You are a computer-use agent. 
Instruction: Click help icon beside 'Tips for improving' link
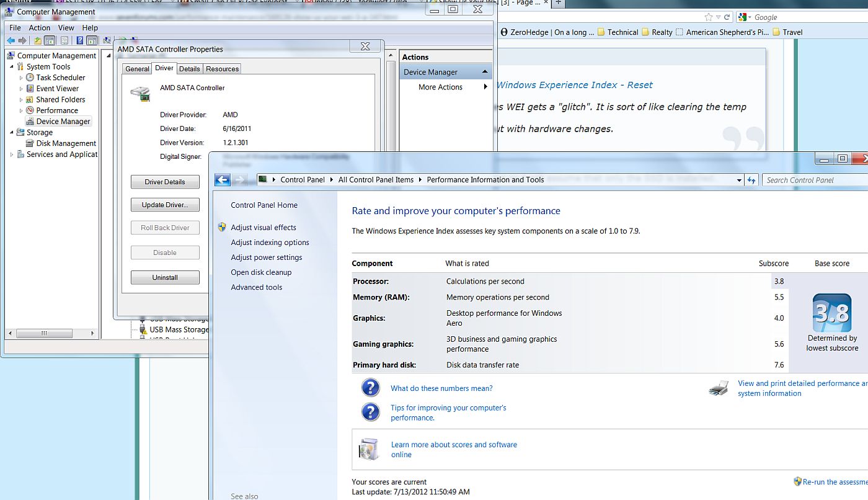coord(370,412)
